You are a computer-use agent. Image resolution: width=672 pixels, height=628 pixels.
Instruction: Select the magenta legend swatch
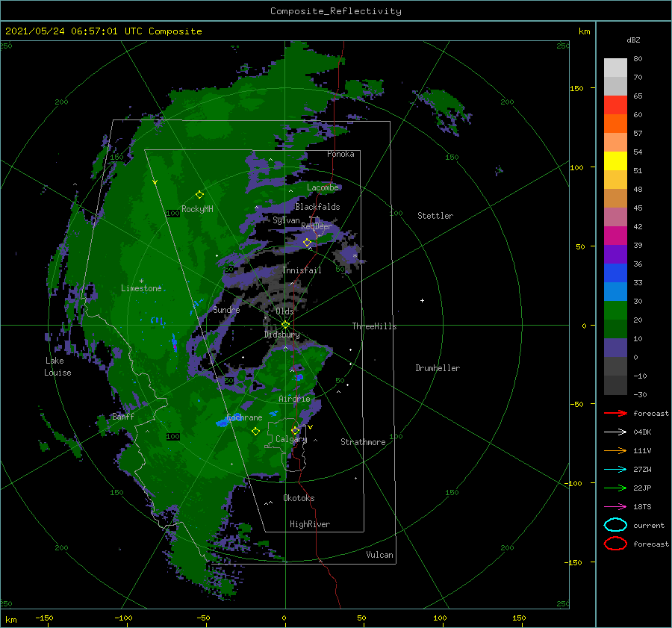(615, 236)
